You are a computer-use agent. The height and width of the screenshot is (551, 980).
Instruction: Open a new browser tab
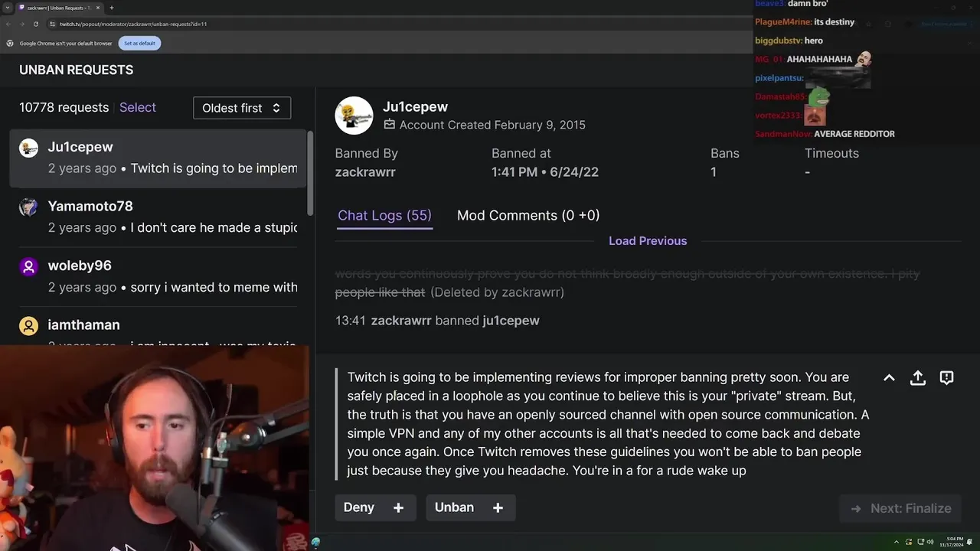tap(112, 8)
